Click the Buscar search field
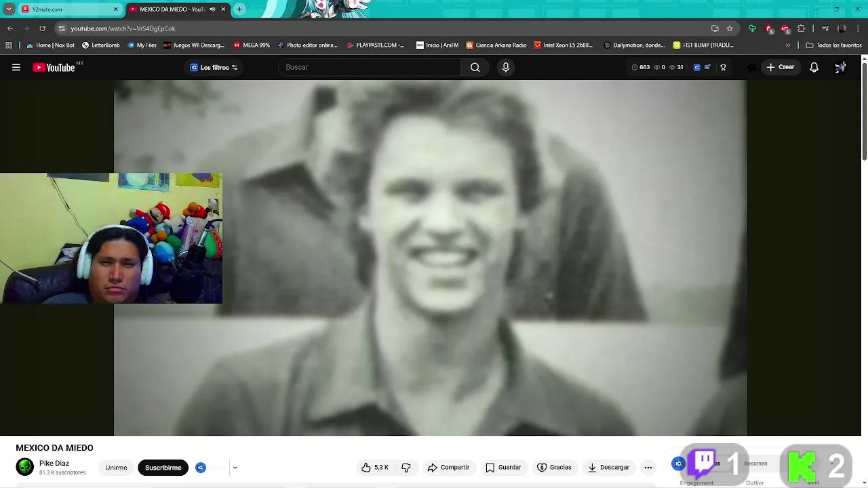 [x=370, y=67]
